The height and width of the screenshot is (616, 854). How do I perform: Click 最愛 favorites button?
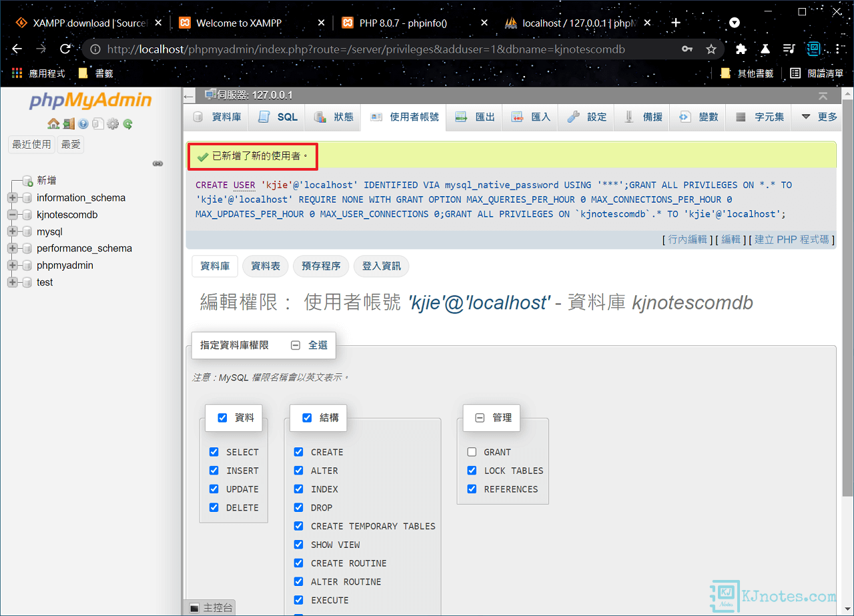click(71, 145)
